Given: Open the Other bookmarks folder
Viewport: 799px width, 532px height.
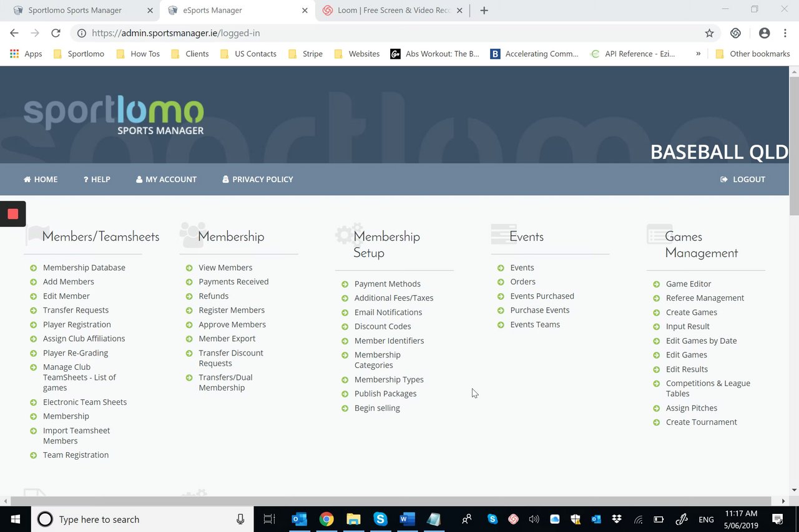Looking at the screenshot, I should [753, 54].
